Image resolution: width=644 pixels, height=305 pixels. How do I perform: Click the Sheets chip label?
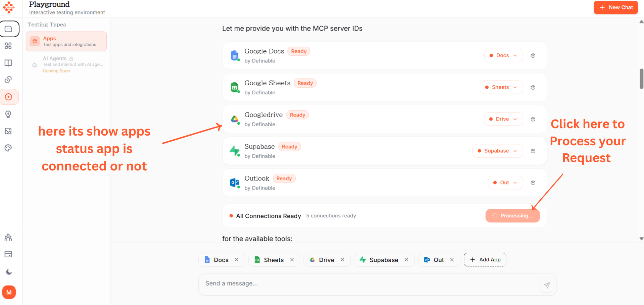274,260
